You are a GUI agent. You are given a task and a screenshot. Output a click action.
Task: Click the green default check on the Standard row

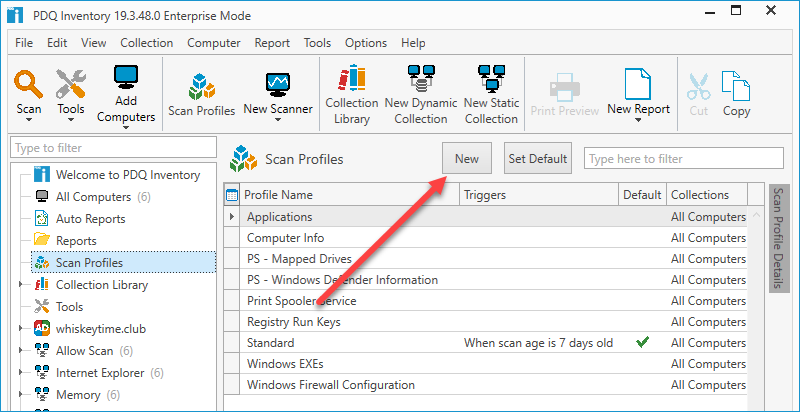642,343
